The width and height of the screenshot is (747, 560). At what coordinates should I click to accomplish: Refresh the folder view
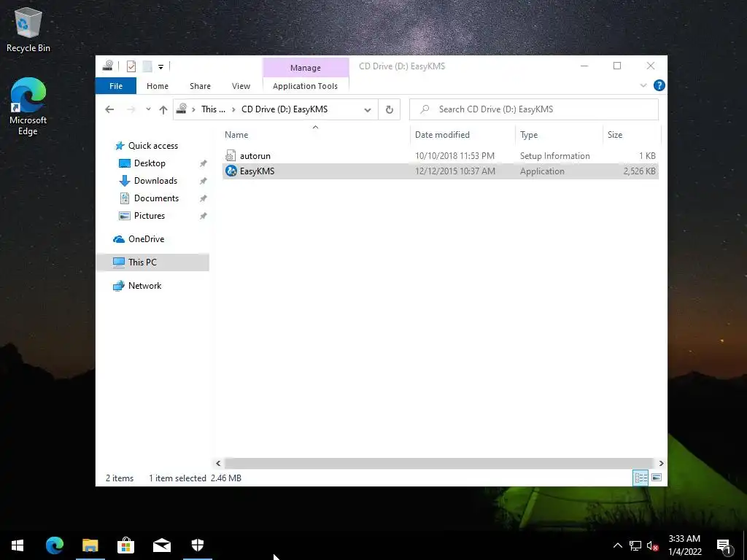coord(390,109)
